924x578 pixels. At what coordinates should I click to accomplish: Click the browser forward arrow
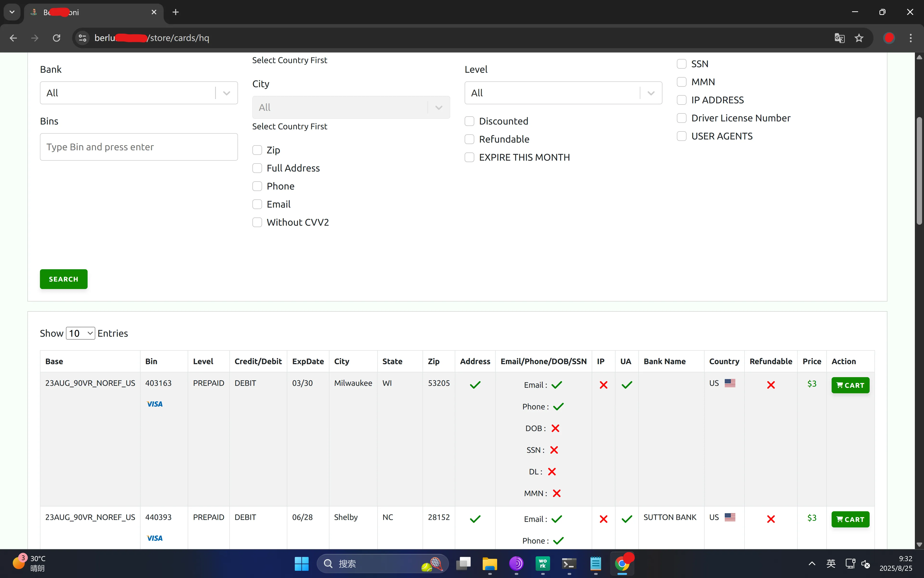click(x=35, y=38)
